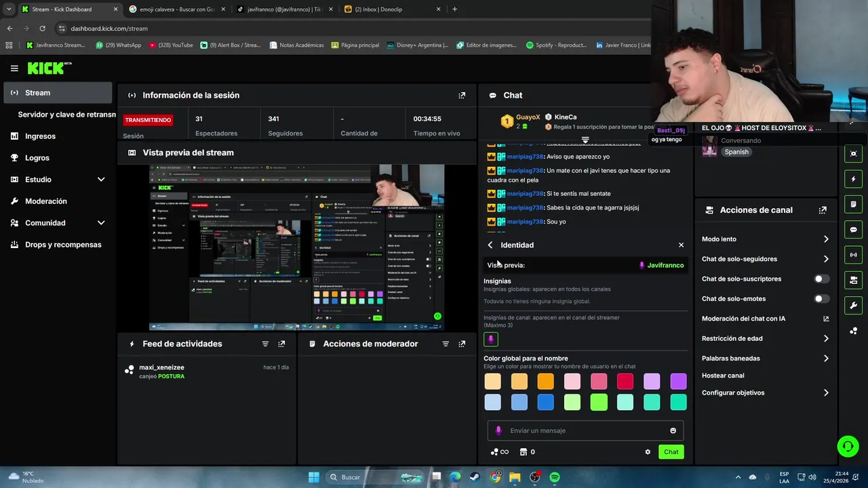Pick the bright purple name color swatch
868x488 pixels.
(678, 382)
